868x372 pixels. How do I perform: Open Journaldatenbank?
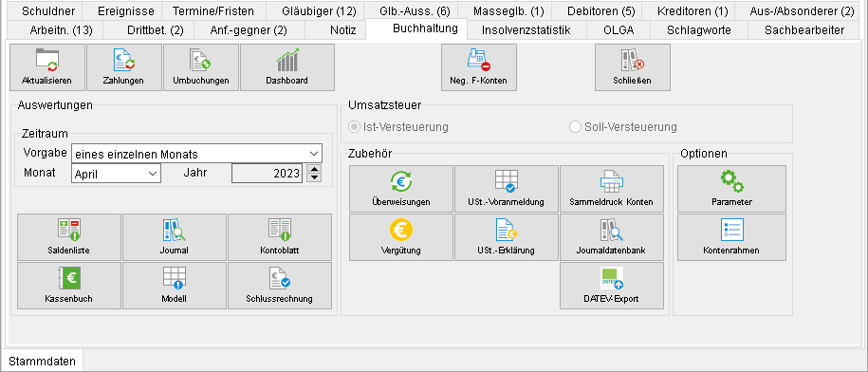click(612, 237)
